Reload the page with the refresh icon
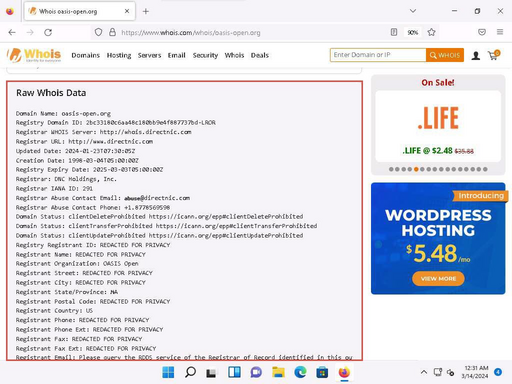 click(48, 32)
